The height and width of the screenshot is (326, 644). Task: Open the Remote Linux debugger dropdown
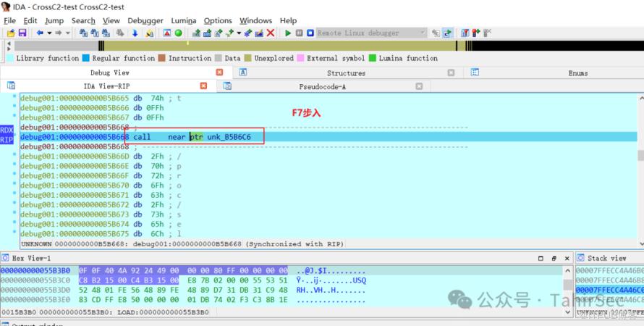tap(372, 33)
